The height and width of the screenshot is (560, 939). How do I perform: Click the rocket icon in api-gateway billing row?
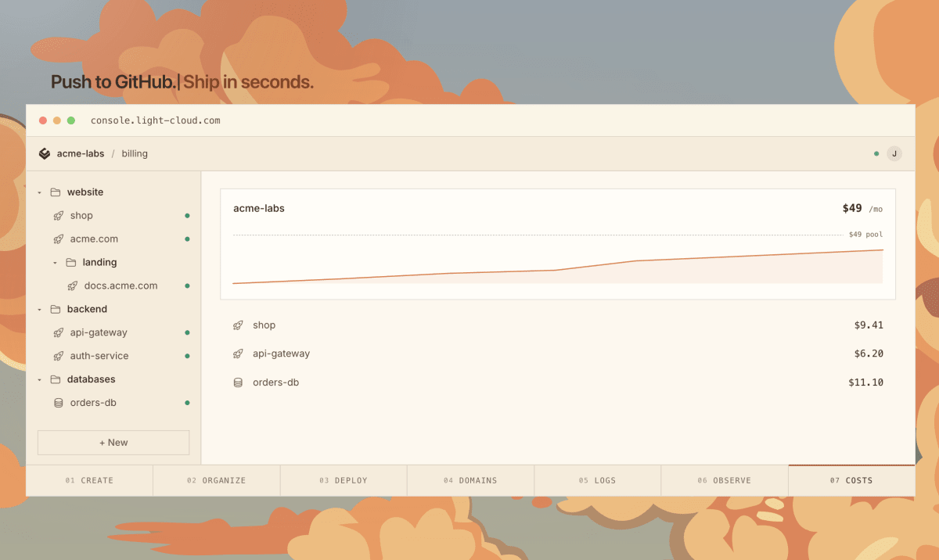click(x=238, y=354)
